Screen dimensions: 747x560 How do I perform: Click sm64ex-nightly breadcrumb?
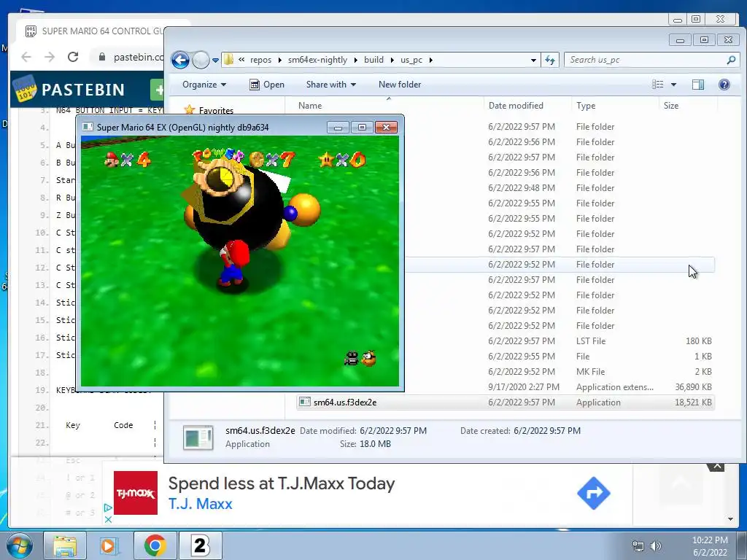click(x=317, y=60)
